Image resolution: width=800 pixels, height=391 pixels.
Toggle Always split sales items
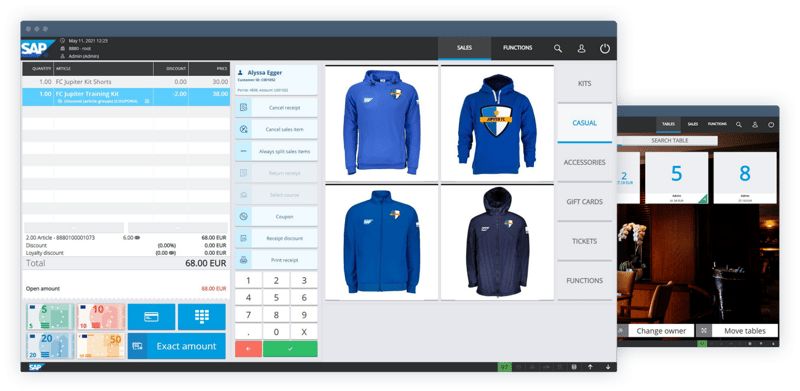pyautogui.click(x=276, y=151)
